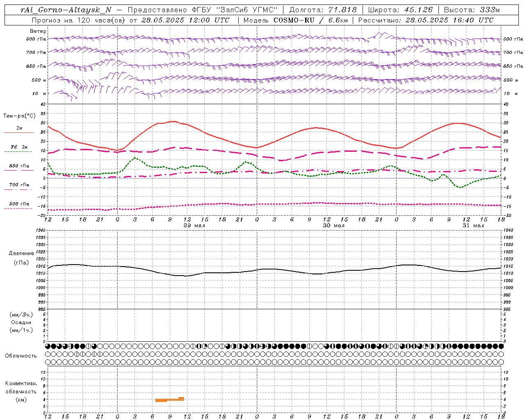
Task: Click the station title rAl_Gorno-Altaysk_N
Action: [x=66, y=10]
